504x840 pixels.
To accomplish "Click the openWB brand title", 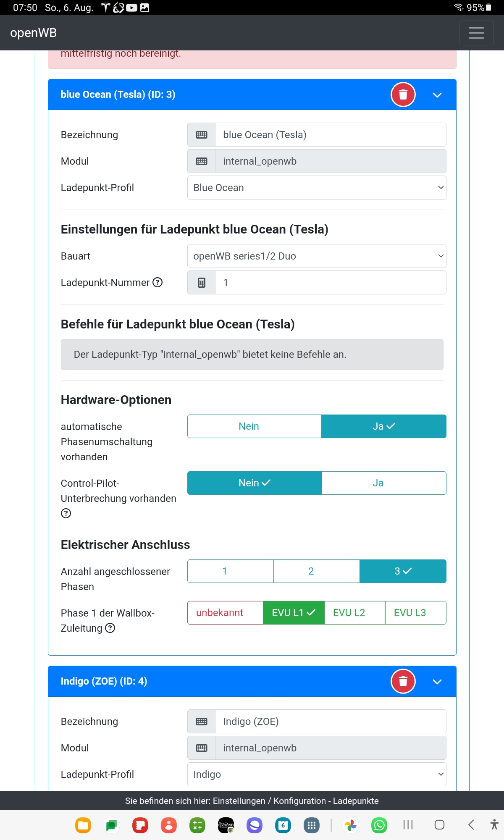I will click(34, 33).
